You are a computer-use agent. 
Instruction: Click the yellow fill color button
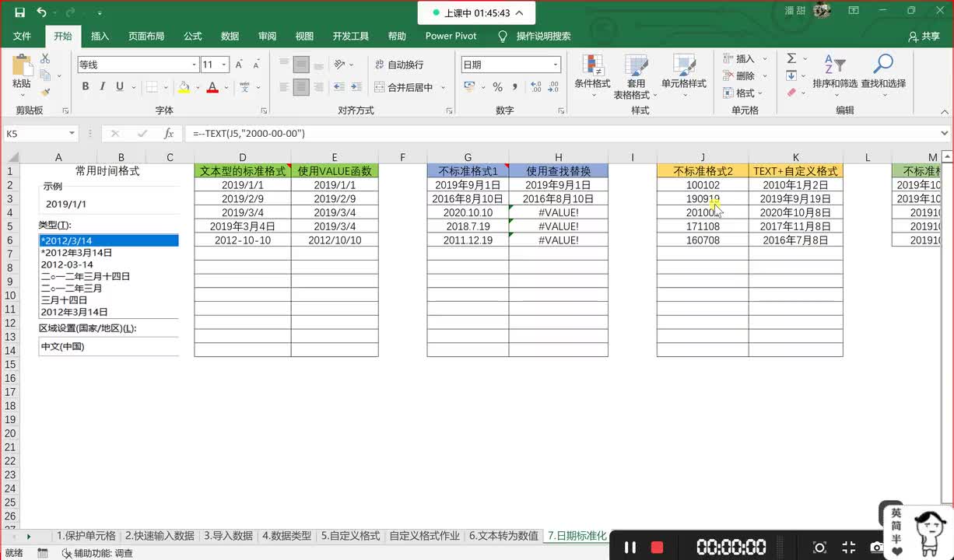[183, 87]
